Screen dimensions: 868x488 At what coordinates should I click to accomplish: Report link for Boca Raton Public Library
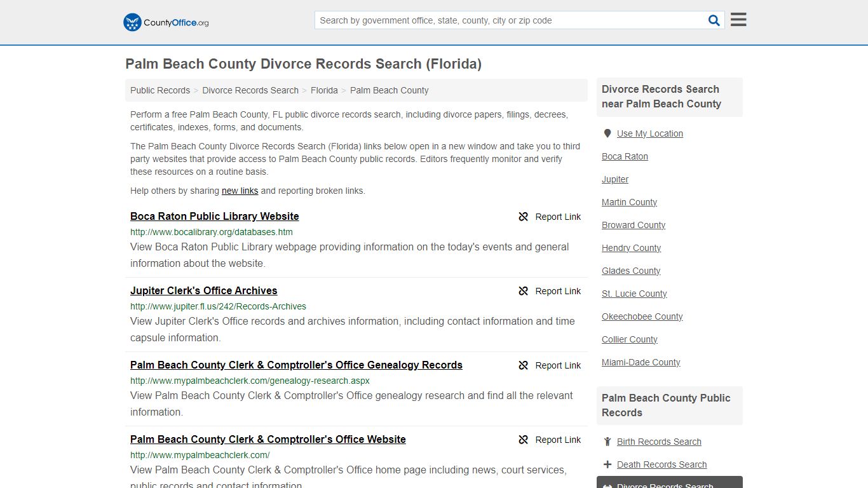[550, 217]
